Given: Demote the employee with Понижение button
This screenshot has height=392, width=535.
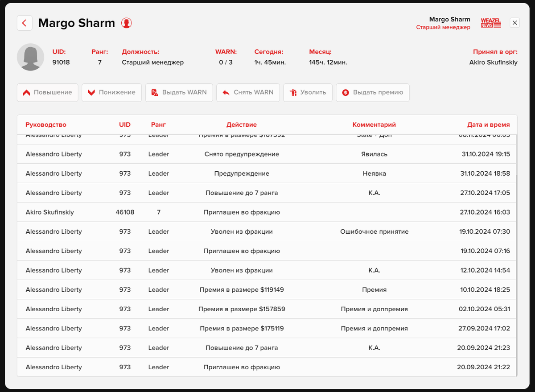Looking at the screenshot, I should [x=111, y=92].
